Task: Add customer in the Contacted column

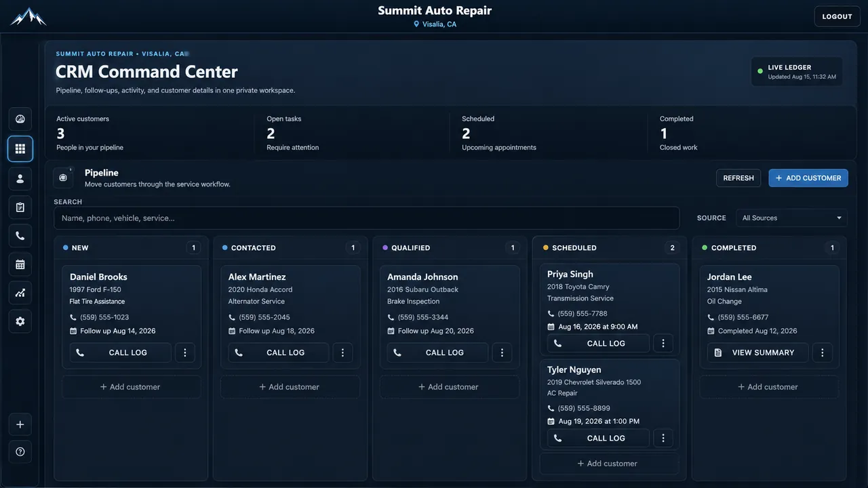Action: pos(290,387)
